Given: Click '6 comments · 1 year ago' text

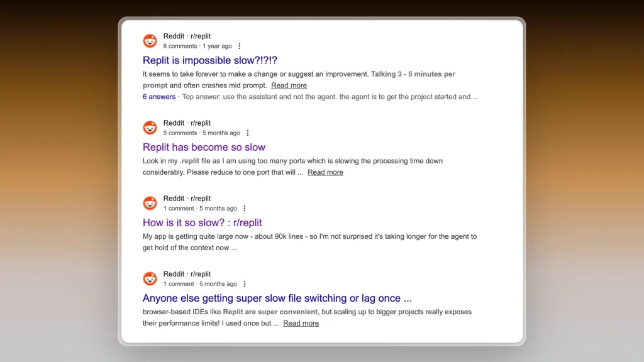Looking at the screenshot, I should [x=197, y=46].
